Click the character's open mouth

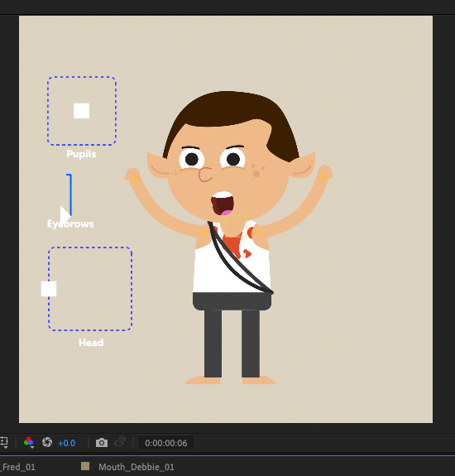(223, 204)
